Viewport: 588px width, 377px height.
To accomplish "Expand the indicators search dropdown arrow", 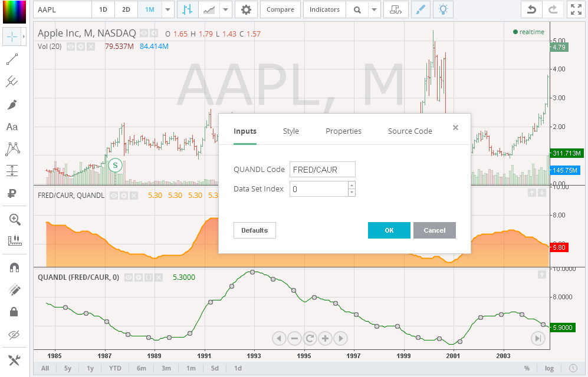I will click(x=374, y=10).
